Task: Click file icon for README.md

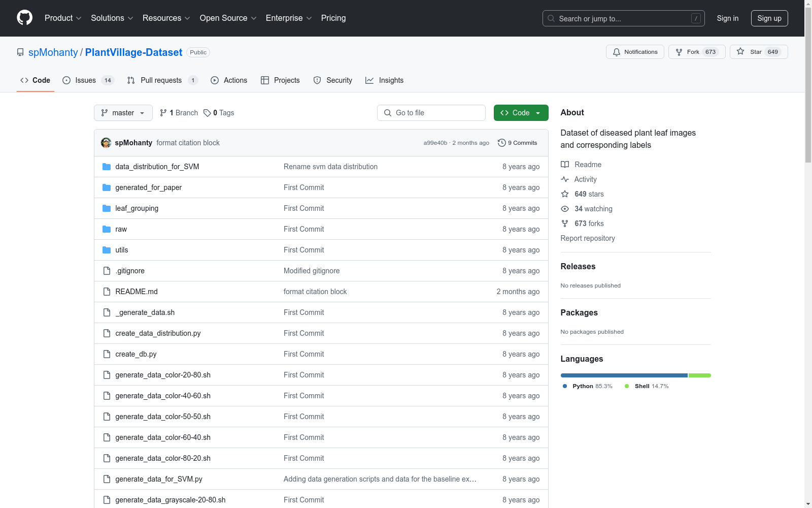Action: click(107, 292)
